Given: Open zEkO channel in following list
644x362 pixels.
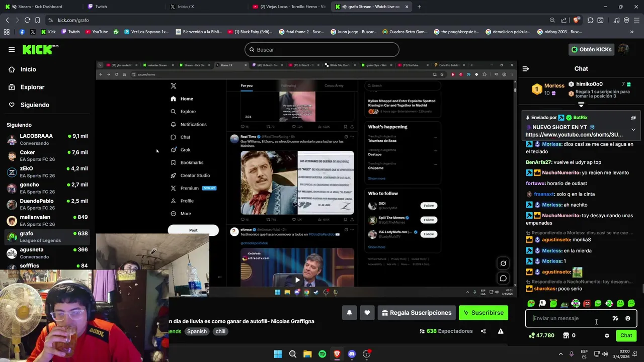Looking at the screenshot, I should click(x=47, y=172).
